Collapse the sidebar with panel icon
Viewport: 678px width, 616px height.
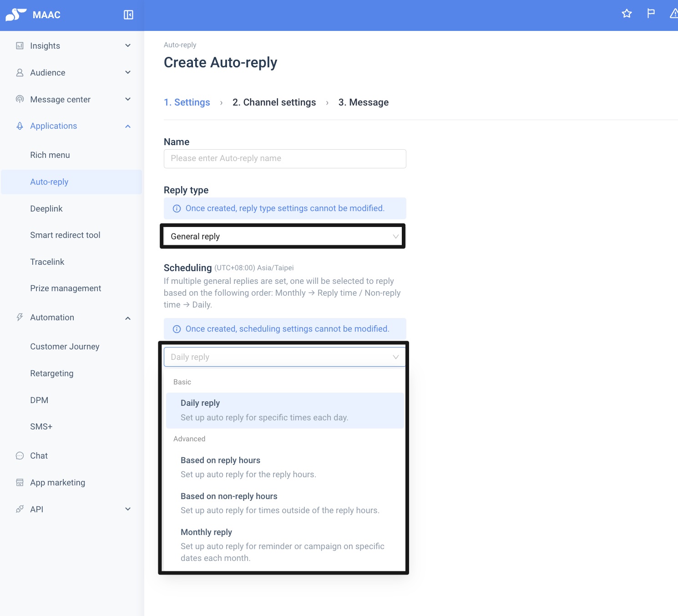tap(128, 15)
